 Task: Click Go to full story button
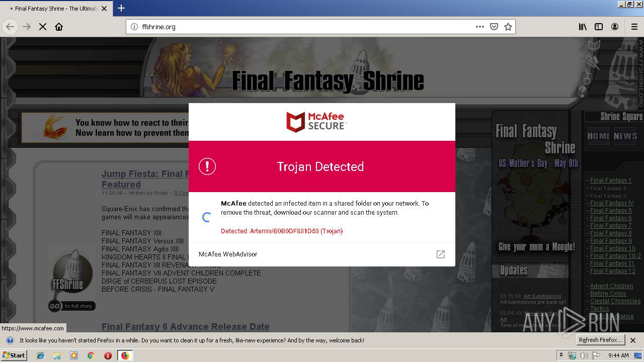click(x=72, y=306)
